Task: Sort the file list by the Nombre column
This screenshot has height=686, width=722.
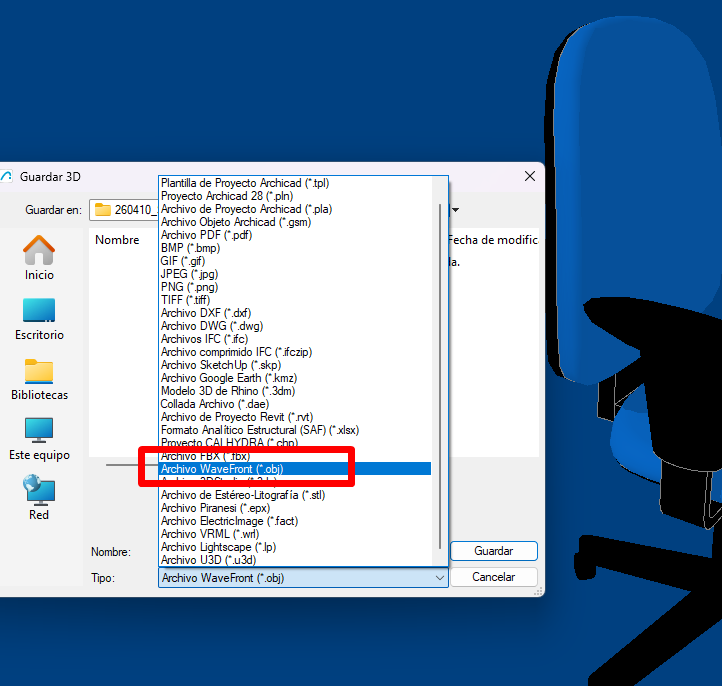Action: click(x=117, y=240)
